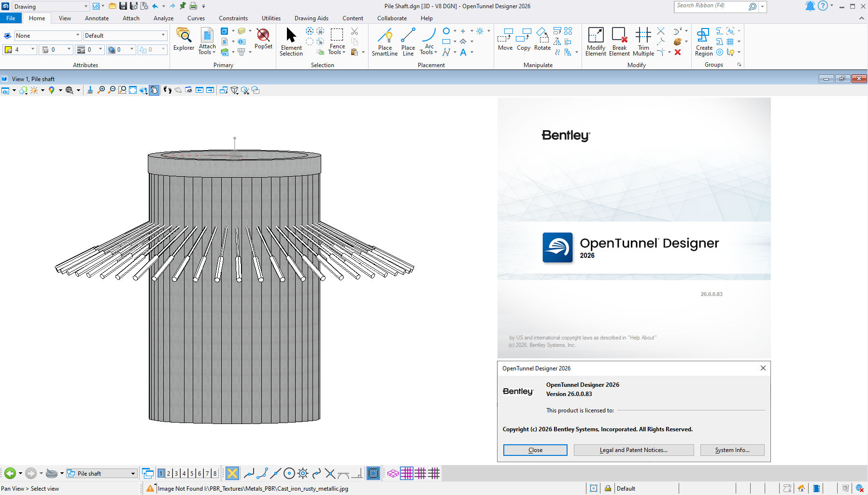
Task: Open the active level dropdown showing Default
Action: click(125, 35)
